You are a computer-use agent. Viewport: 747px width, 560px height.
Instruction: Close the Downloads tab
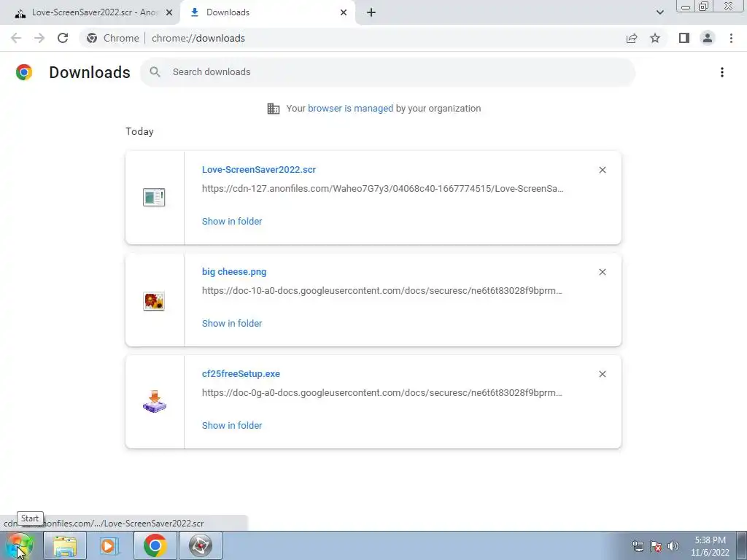pos(344,13)
